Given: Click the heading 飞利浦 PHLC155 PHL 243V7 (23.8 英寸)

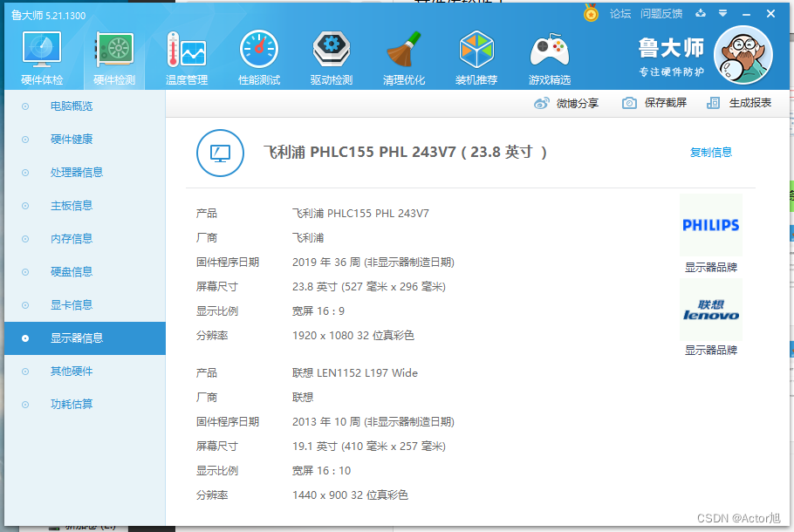Looking at the screenshot, I should coord(405,152).
